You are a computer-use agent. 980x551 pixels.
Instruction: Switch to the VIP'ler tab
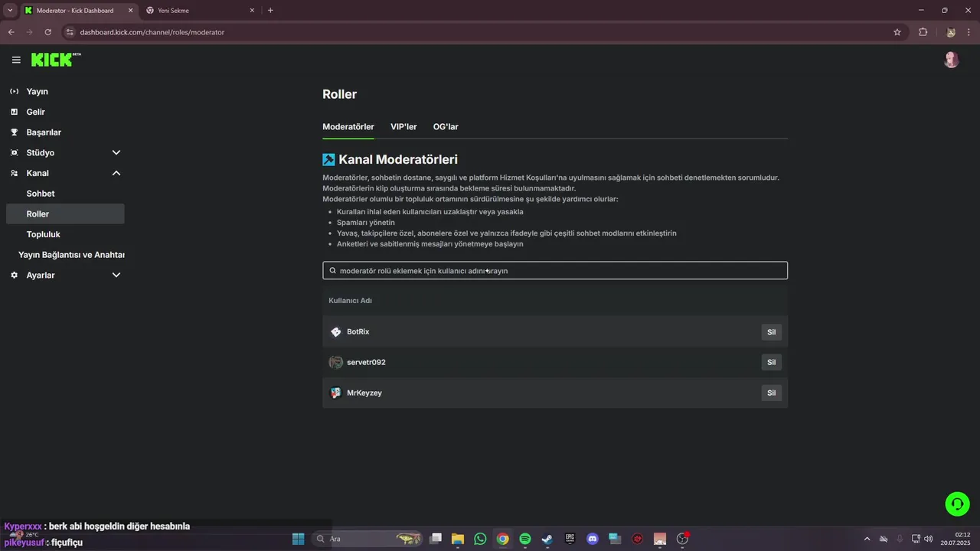(403, 127)
